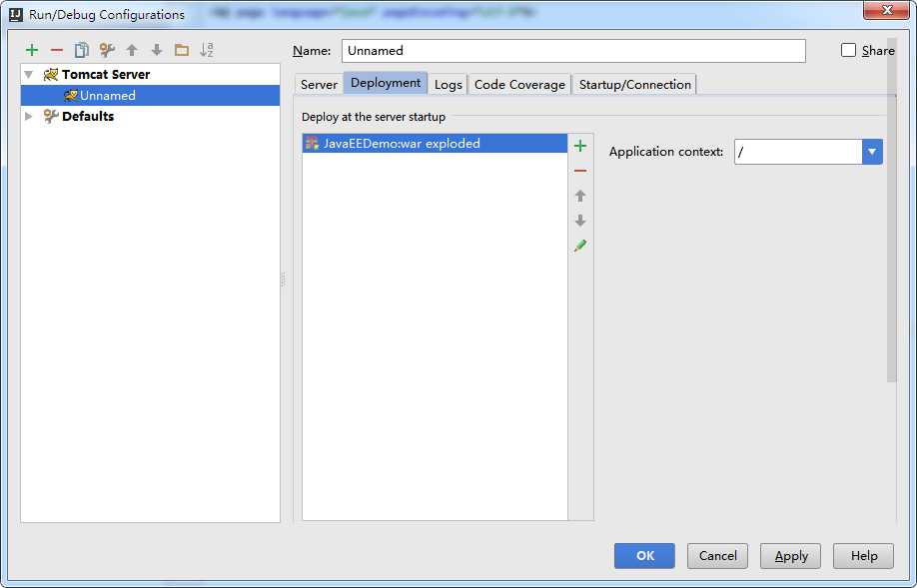The width and height of the screenshot is (917, 588).
Task: Copy the selected configuration
Action: point(81,50)
